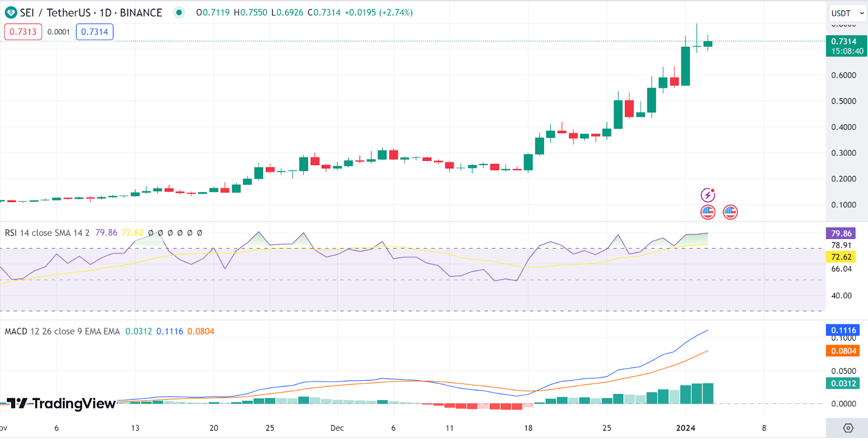The image size is (868, 441).
Task: Click the yellow RSI legend value 72.62
Action: [x=132, y=232]
